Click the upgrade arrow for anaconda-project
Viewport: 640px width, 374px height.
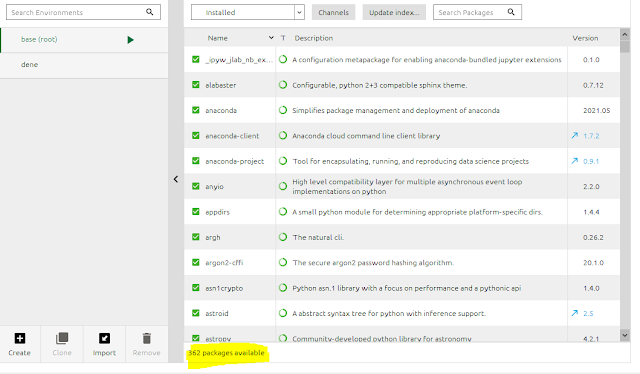(x=575, y=160)
